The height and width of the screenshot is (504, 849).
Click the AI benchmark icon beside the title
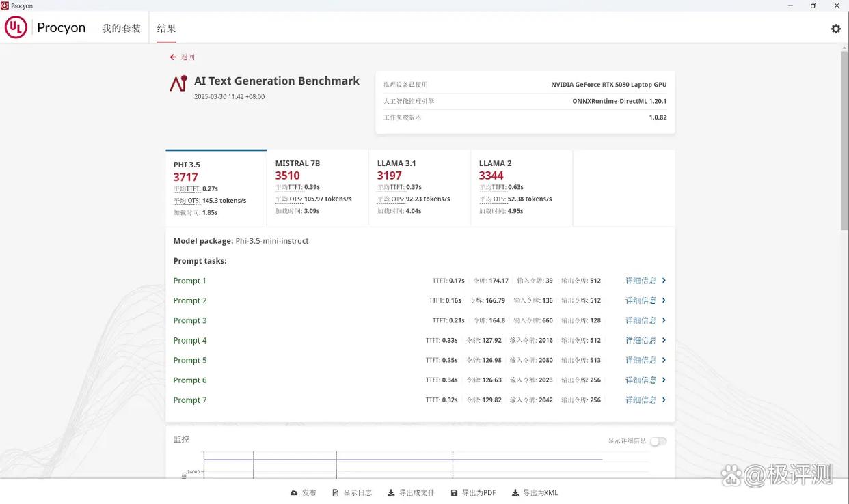pos(178,83)
